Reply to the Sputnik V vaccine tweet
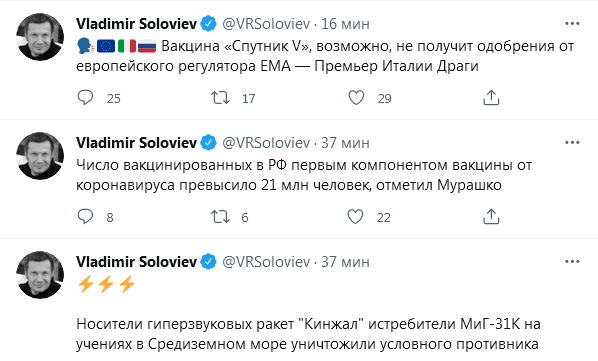Image resolution: width=598 pixels, height=361 pixels. click(x=85, y=98)
